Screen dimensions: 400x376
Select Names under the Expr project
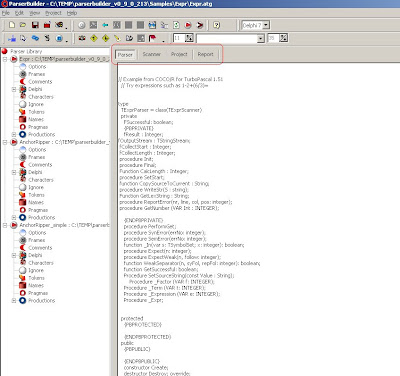[36, 119]
